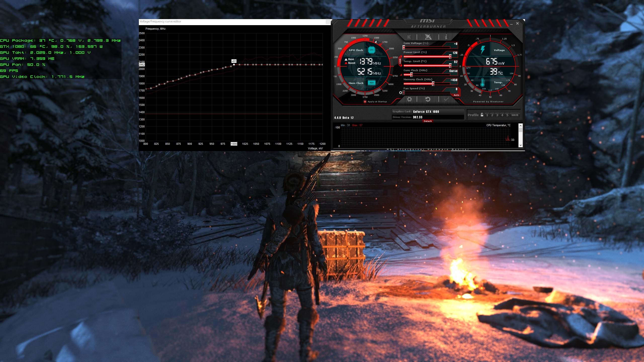Click the reset to defaults arrow icon
The width and height of the screenshot is (644, 362).
[x=428, y=99]
